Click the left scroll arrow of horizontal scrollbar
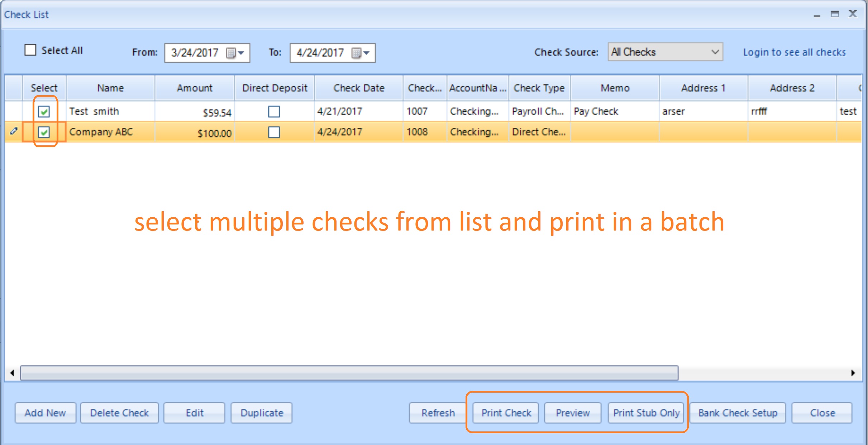Viewport: 868px width, 445px height. pyautogui.click(x=12, y=373)
